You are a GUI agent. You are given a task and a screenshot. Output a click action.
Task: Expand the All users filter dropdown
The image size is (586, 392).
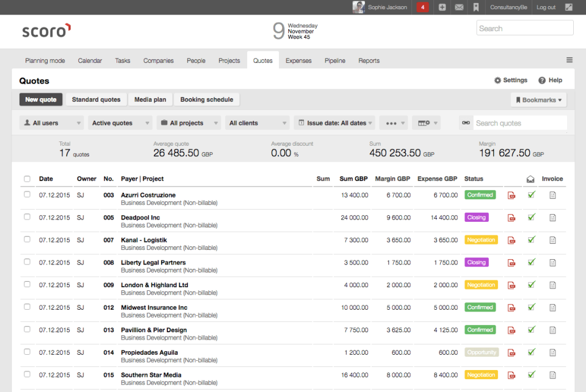(x=51, y=123)
